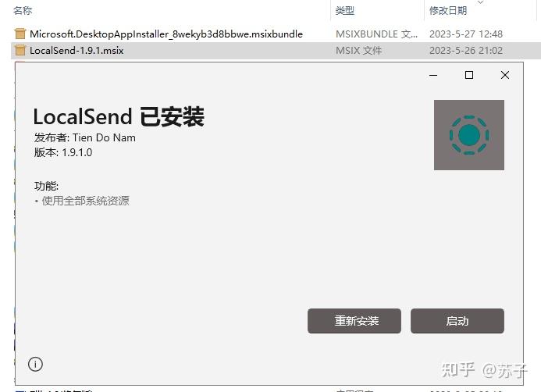Click the 重新安装 button
The width and height of the screenshot is (541, 392).
click(x=354, y=321)
